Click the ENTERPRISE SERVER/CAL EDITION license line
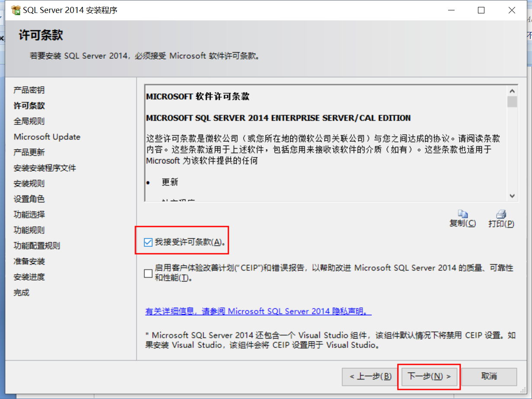532x399 pixels. click(x=279, y=118)
